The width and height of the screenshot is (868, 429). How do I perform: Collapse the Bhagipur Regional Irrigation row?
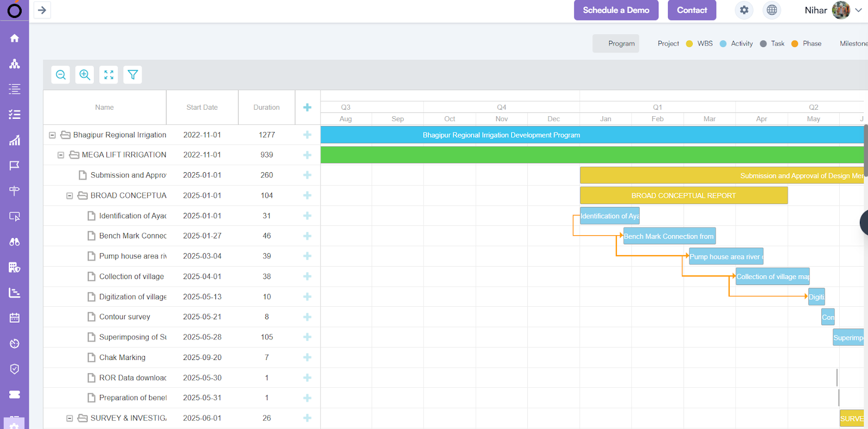click(x=53, y=135)
